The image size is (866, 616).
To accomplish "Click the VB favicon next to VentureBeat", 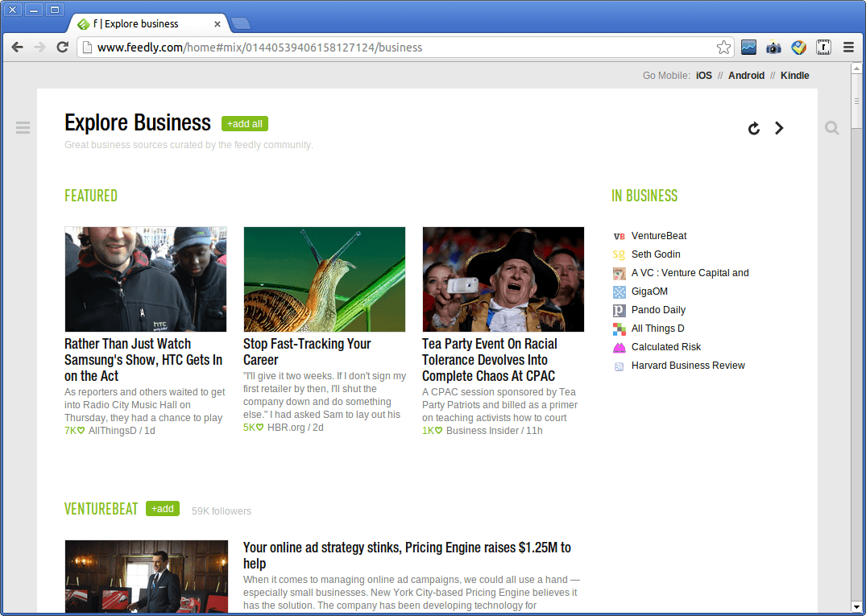I will [x=619, y=236].
